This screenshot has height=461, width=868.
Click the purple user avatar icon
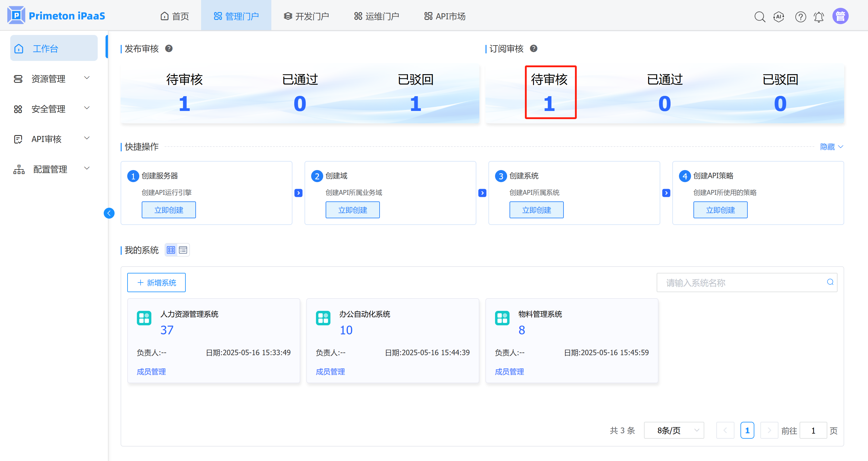click(840, 16)
